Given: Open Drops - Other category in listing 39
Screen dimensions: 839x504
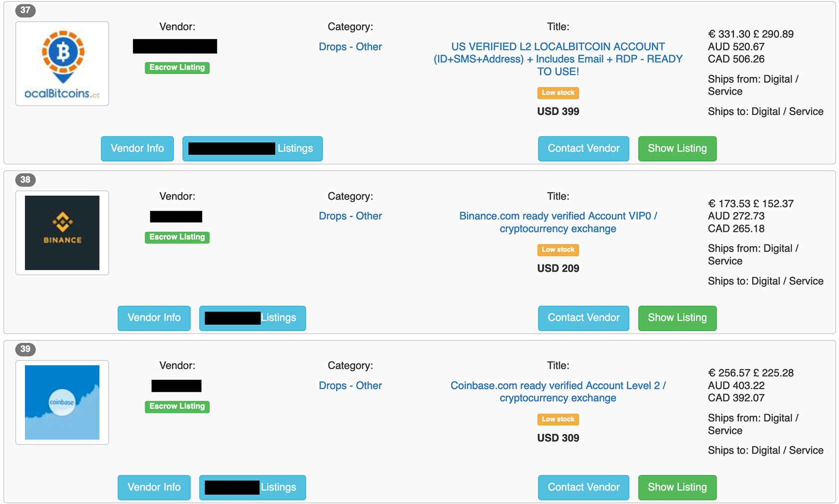Looking at the screenshot, I should [351, 386].
